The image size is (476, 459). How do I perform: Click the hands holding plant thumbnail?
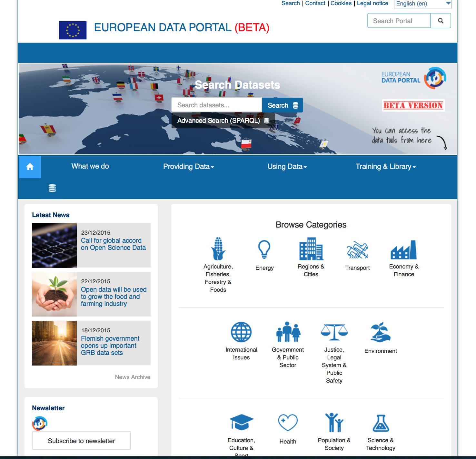54,294
